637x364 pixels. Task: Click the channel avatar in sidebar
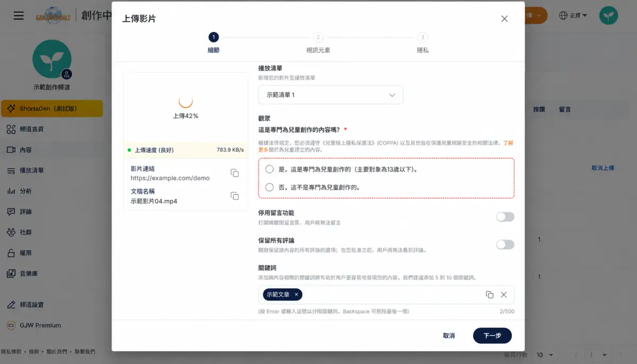click(x=51, y=59)
